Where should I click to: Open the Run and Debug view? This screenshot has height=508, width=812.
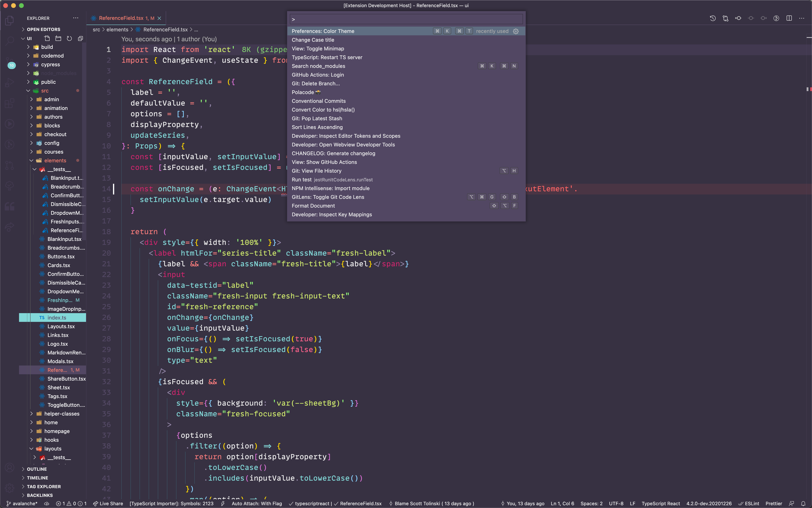click(x=10, y=83)
